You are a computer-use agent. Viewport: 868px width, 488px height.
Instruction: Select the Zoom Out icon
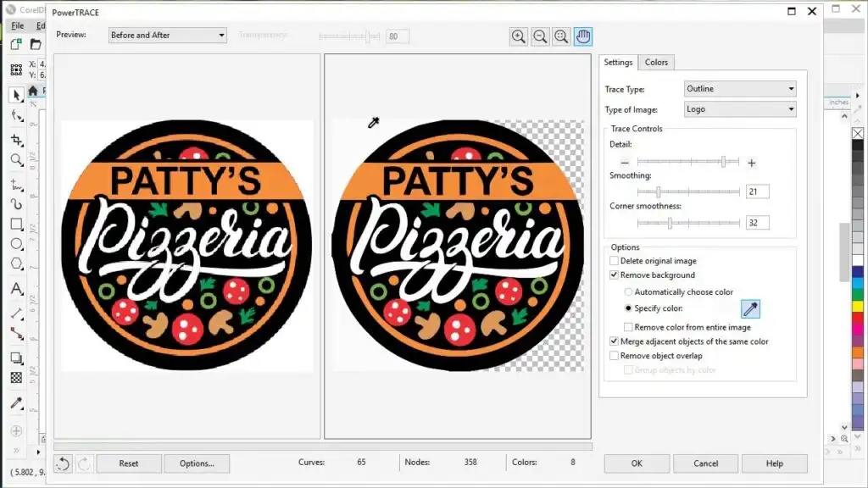pyautogui.click(x=539, y=36)
